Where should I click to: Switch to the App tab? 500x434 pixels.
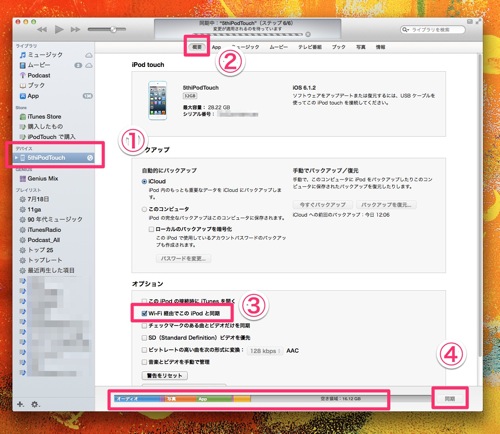click(x=216, y=47)
